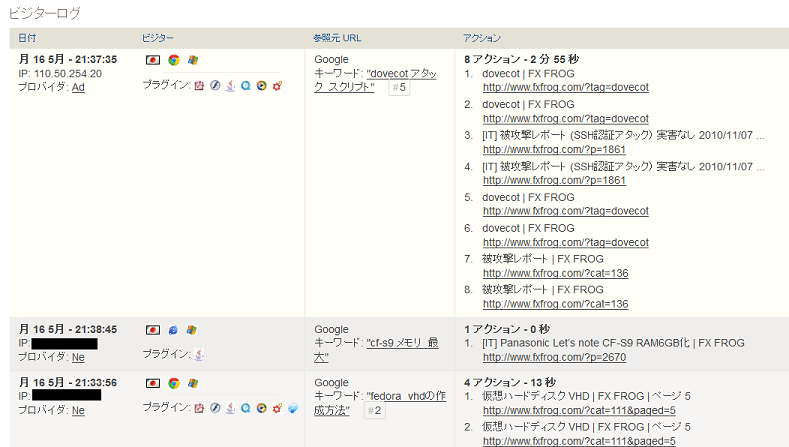Open the seventh action's ?cat=136 URL

555,273
